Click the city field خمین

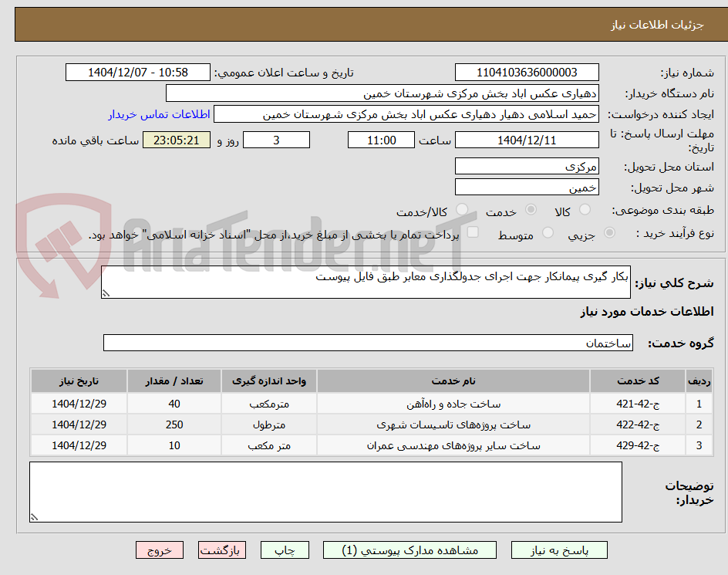pos(527,188)
